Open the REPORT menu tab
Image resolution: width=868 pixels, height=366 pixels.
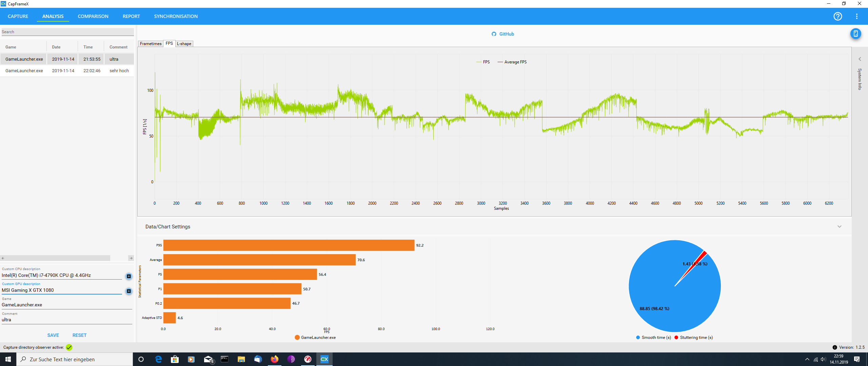[131, 16]
